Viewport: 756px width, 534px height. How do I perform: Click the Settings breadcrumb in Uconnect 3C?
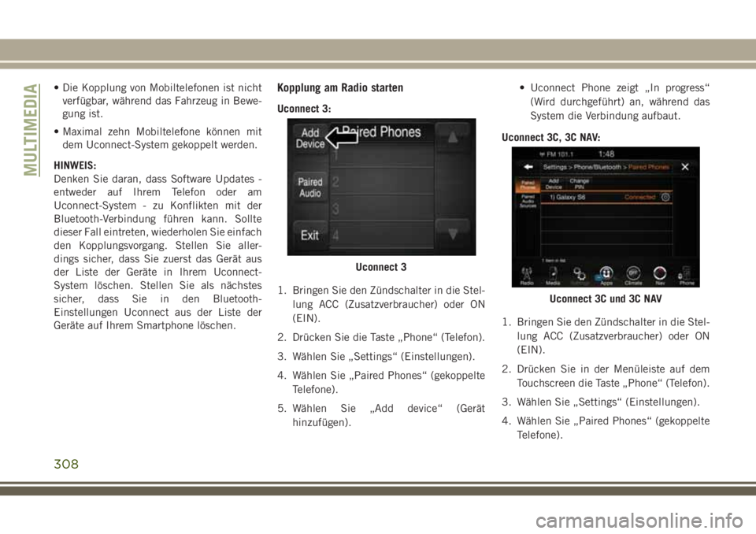coord(555,167)
